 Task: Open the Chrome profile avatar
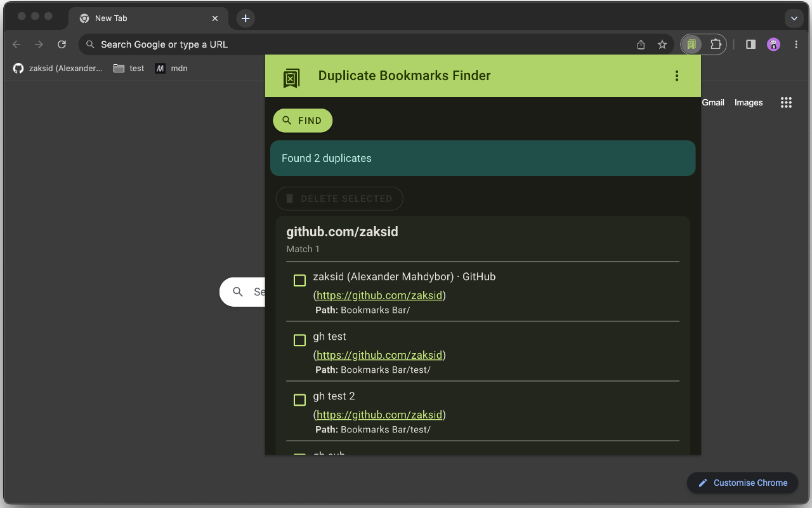(x=773, y=44)
